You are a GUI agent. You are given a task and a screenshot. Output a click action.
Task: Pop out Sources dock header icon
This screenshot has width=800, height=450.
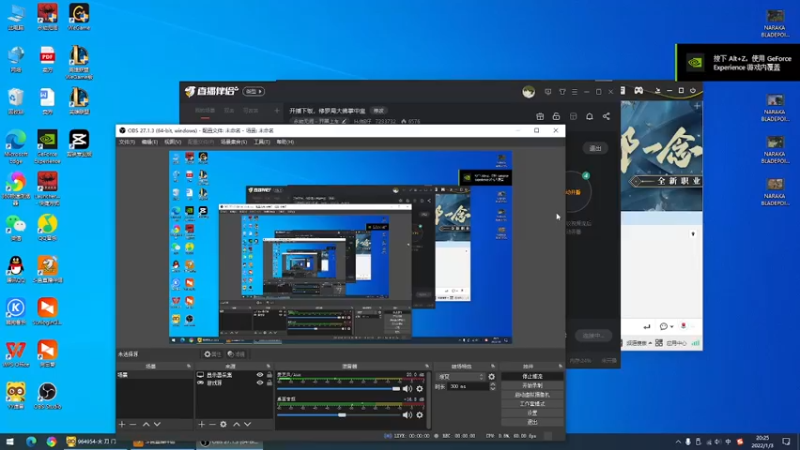[269, 366]
